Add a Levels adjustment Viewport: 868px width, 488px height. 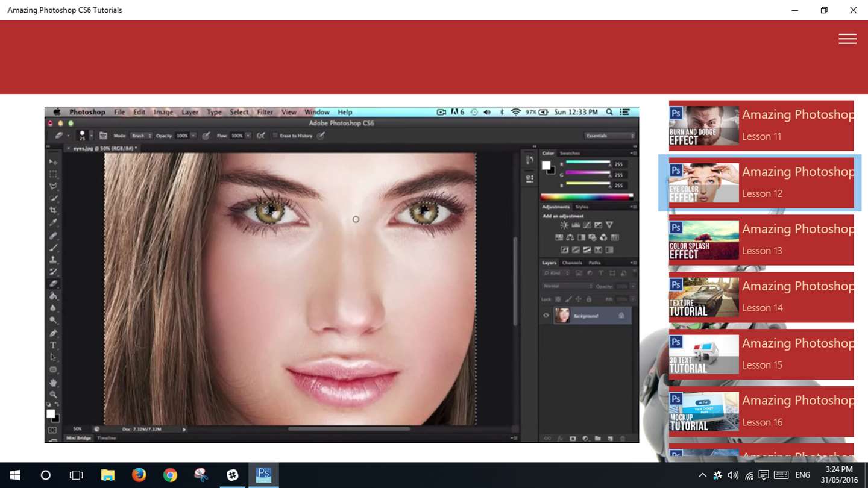coord(576,225)
